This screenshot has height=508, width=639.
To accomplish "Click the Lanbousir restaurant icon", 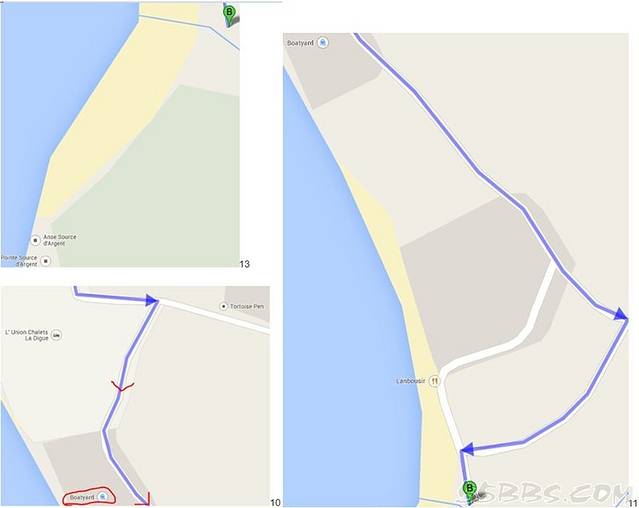I will click(x=435, y=381).
